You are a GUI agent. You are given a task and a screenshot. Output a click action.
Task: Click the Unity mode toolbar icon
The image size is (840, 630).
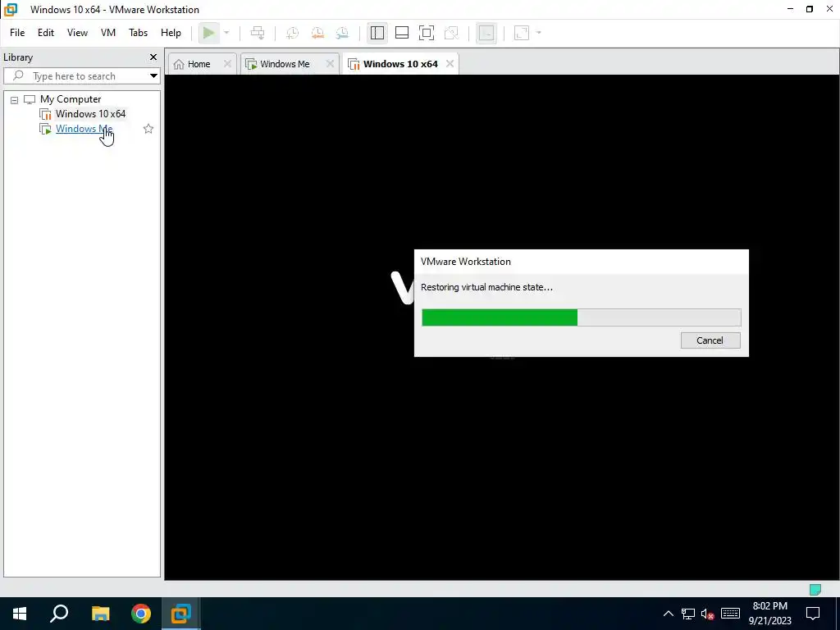(x=452, y=33)
